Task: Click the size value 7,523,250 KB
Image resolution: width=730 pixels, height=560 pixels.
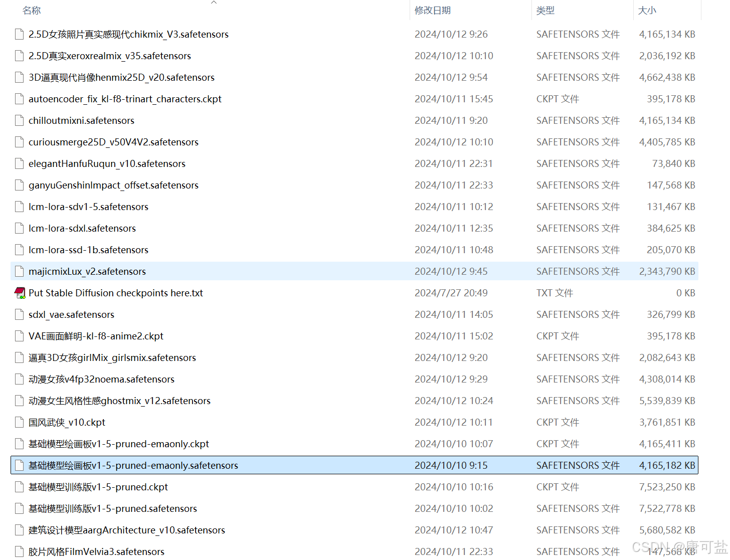Action: (667, 487)
